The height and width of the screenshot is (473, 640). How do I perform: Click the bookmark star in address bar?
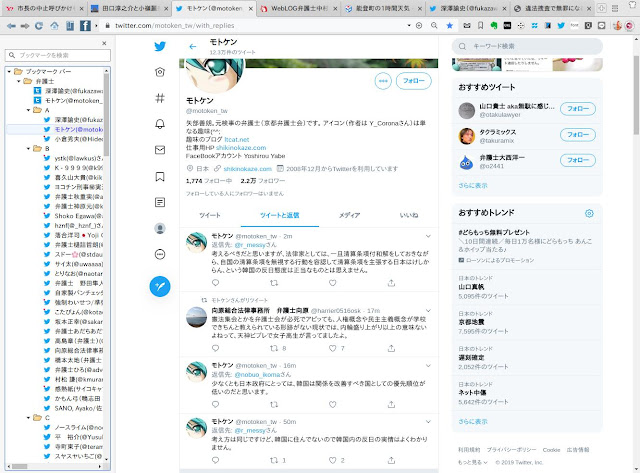tap(449, 26)
